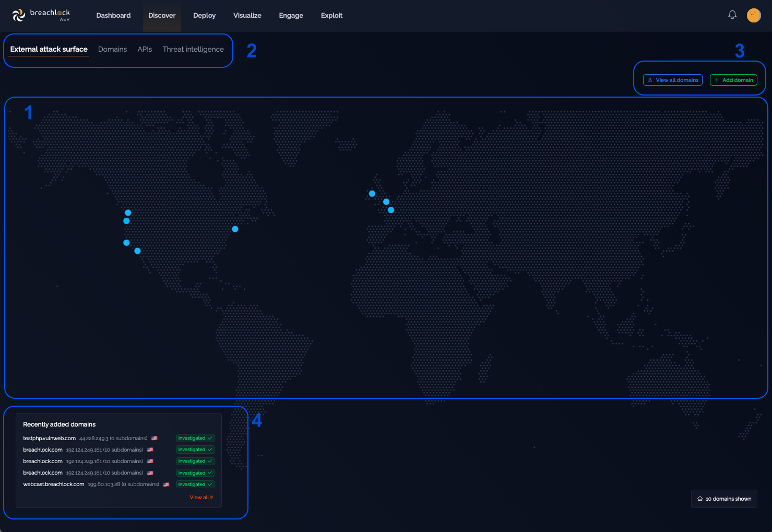The image size is (772, 532).
Task: Open the Deploy menu
Action: 204,16
